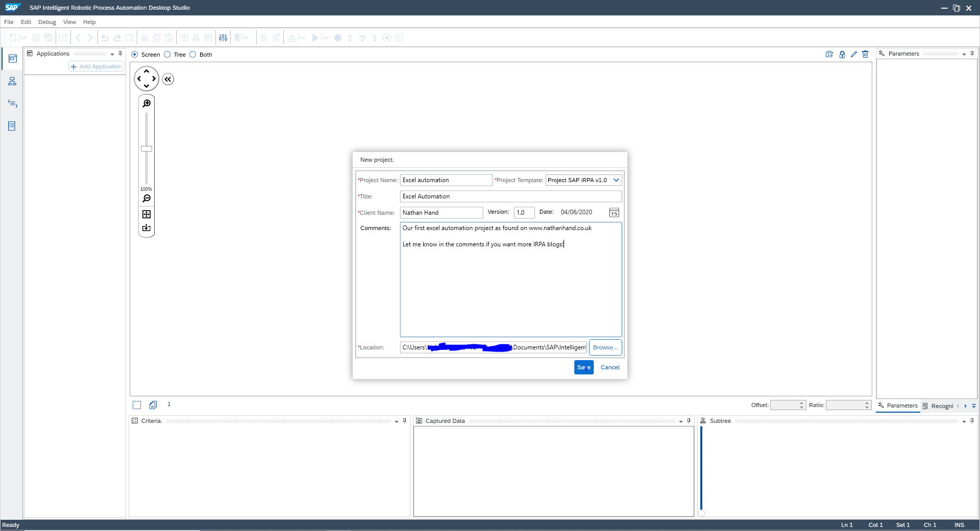Click the Browse... button for location

tap(605, 347)
